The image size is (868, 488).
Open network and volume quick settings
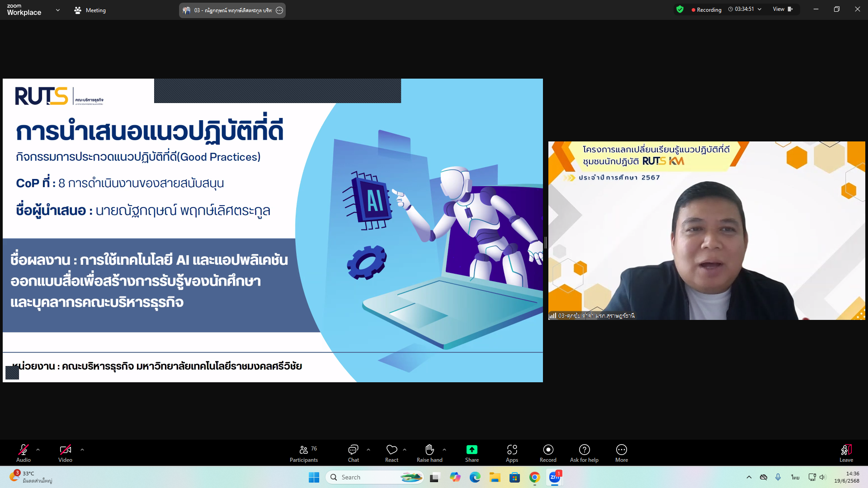(817, 477)
